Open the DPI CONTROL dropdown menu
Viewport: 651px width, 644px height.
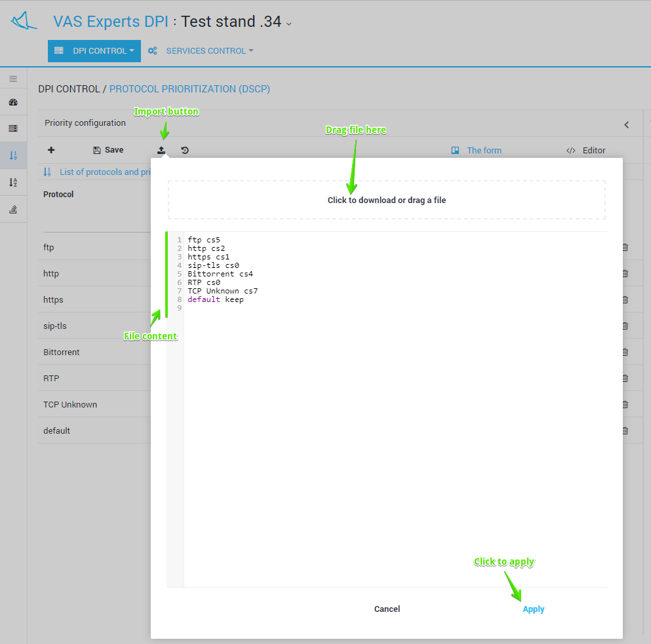[x=94, y=51]
